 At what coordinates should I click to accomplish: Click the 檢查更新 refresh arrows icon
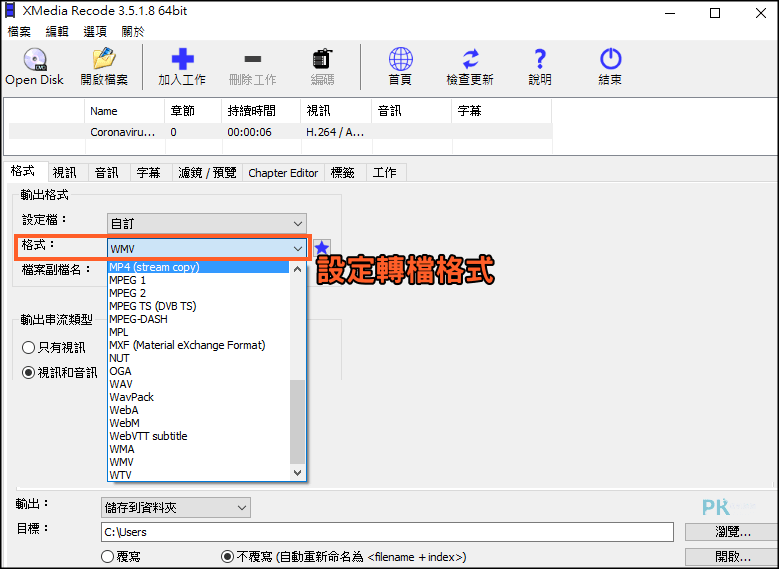(x=470, y=59)
